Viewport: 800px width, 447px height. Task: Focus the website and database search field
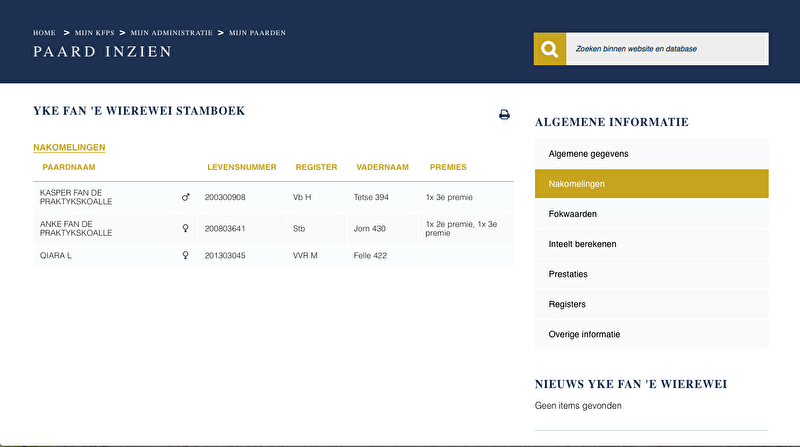(667, 49)
